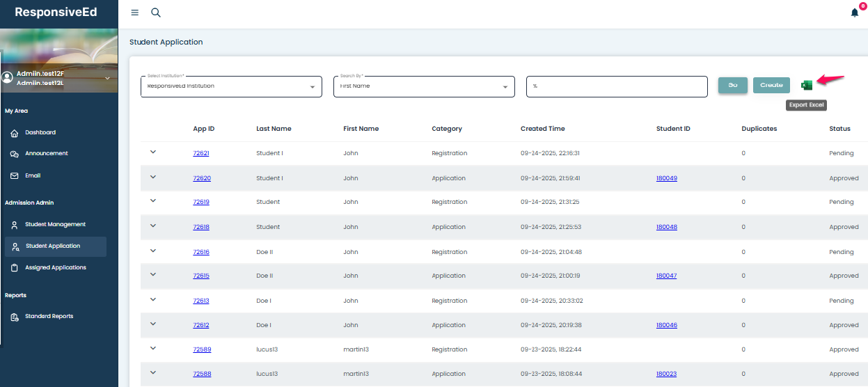The image size is (868, 387).
Task: Expand row for App ID 72621
Action: pos(153,152)
